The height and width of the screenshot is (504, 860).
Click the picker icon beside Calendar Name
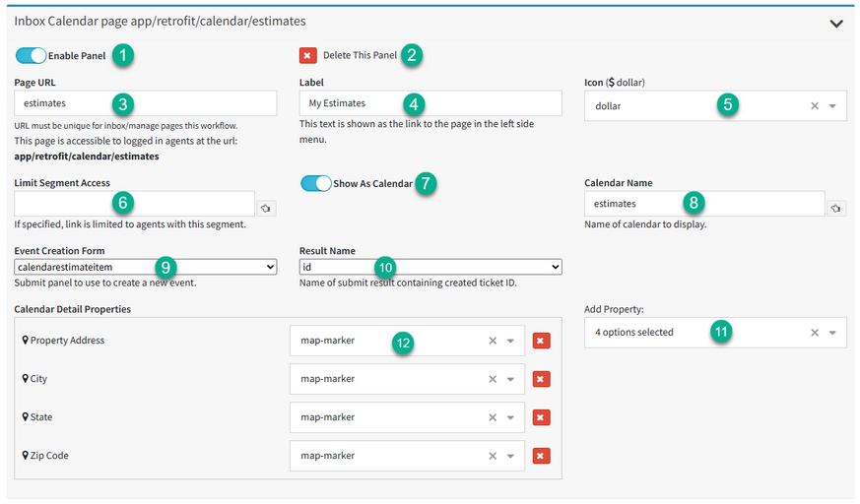pos(836,208)
